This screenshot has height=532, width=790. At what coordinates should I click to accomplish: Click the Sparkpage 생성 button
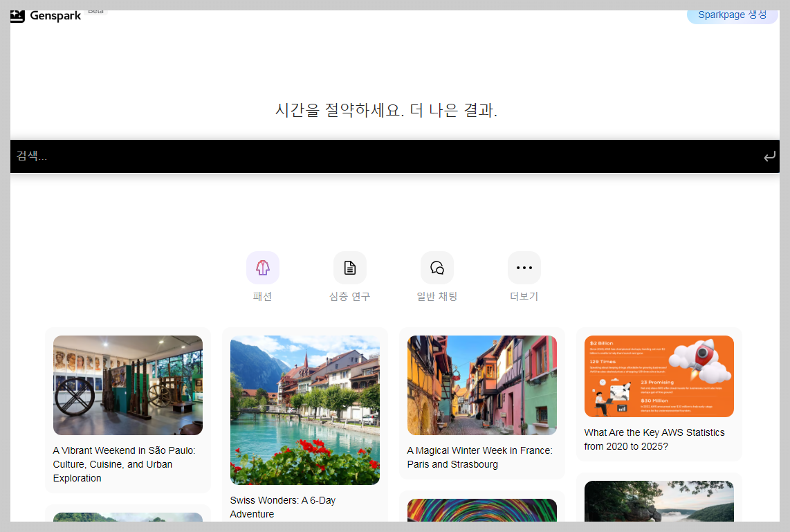click(732, 16)
